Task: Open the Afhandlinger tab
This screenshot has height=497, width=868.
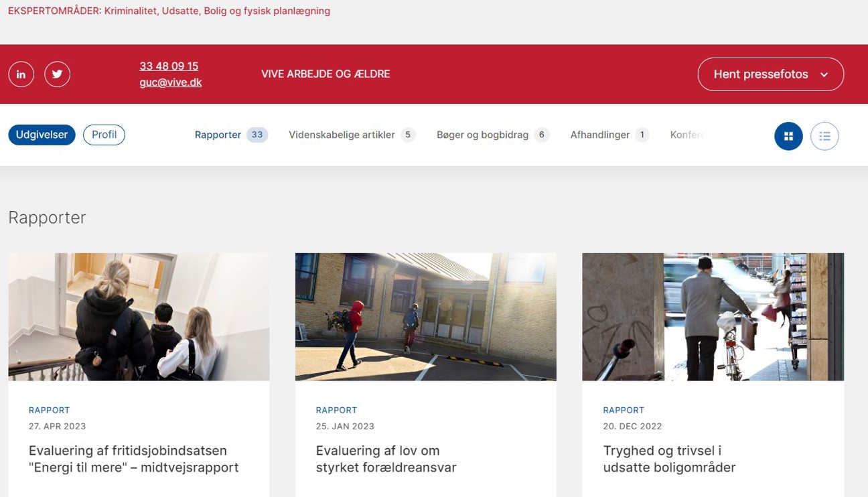Action: click(600, 135)
